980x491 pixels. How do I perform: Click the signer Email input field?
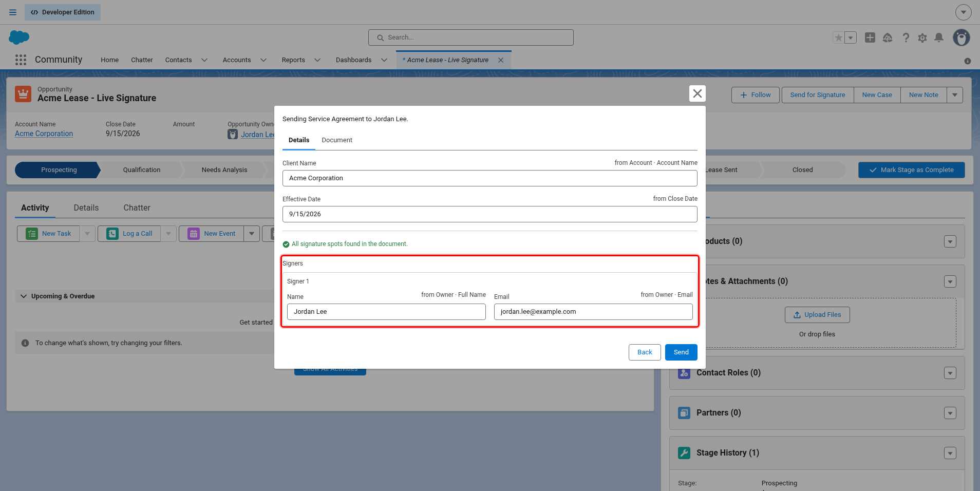tap(593, 312)
